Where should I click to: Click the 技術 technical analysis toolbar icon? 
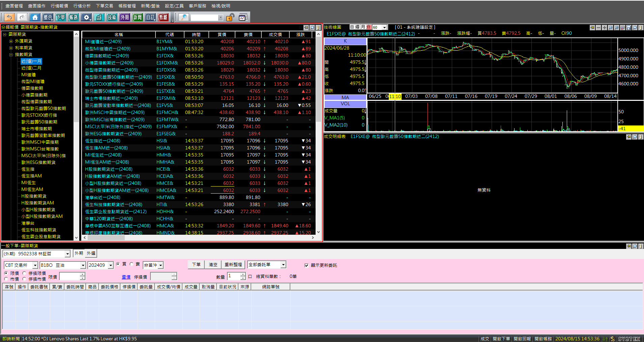pyautogui.click(x=112, y=17)
